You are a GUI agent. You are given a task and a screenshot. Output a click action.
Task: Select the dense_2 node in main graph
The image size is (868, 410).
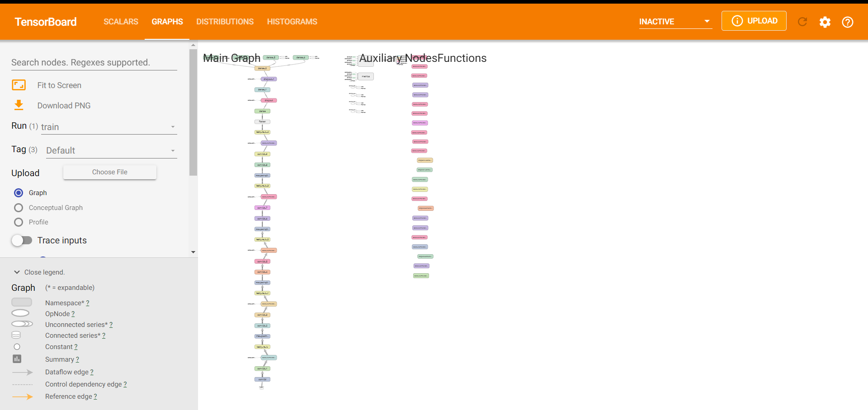(x=262, y=68)
